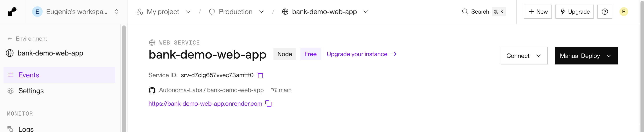Click the GitHub repository icon

(x=152, y=90)
